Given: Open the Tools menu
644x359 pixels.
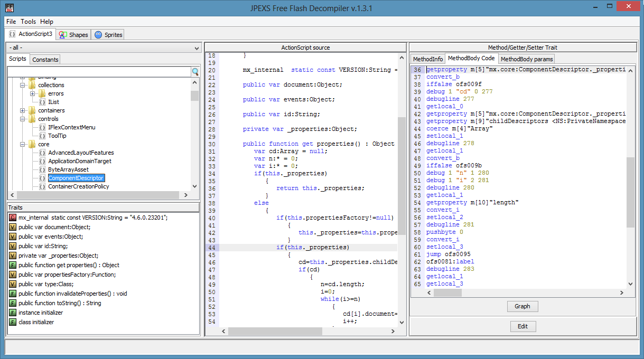Looking at the screenshot, I should click(x=29, y=22).
